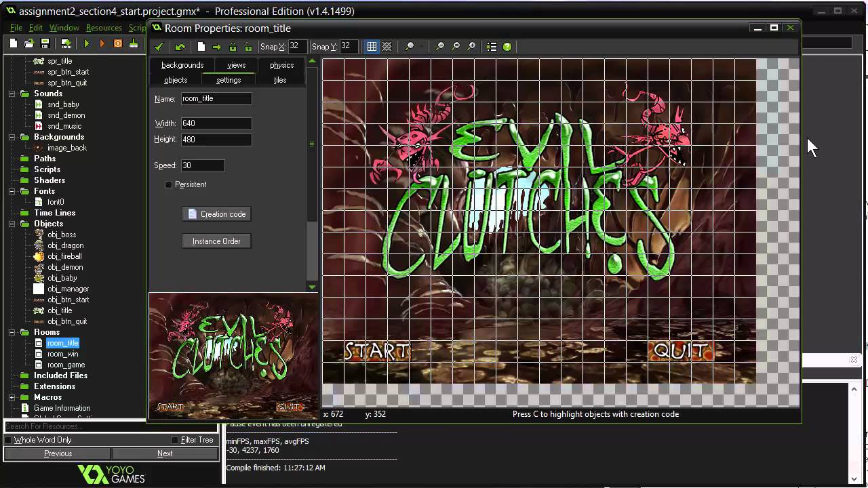Select the QUIT button instance in the room
The height and width of the screenshot is (488, 868).
pyautogui.click(x=680, y=350)
